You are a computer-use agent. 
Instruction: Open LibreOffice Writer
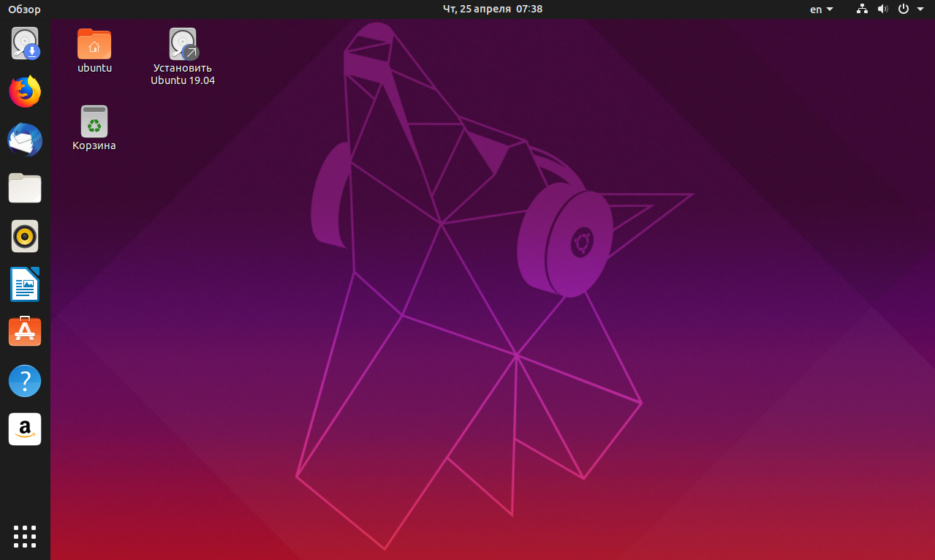(x=25, y=284)
